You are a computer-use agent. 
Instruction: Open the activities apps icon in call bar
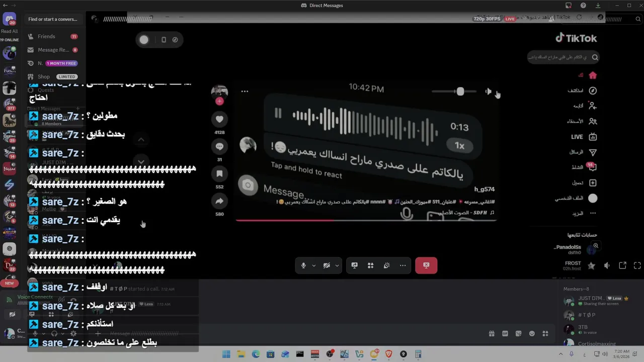tap(371, 265)
